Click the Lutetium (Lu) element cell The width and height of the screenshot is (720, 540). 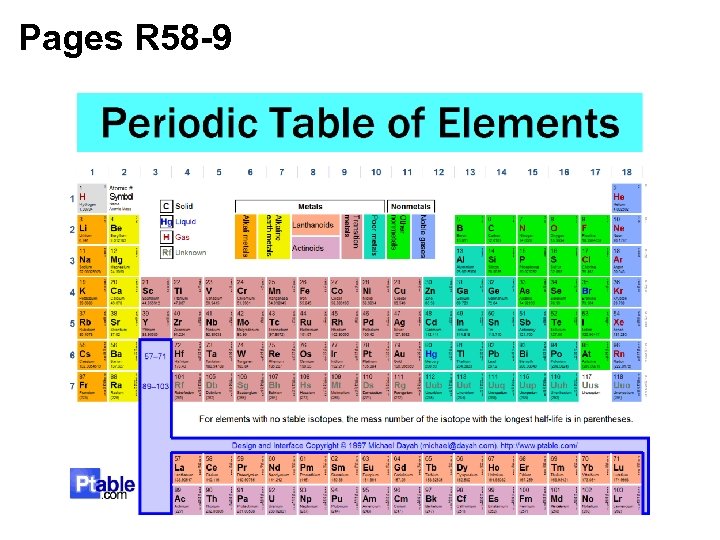point(626,469)
